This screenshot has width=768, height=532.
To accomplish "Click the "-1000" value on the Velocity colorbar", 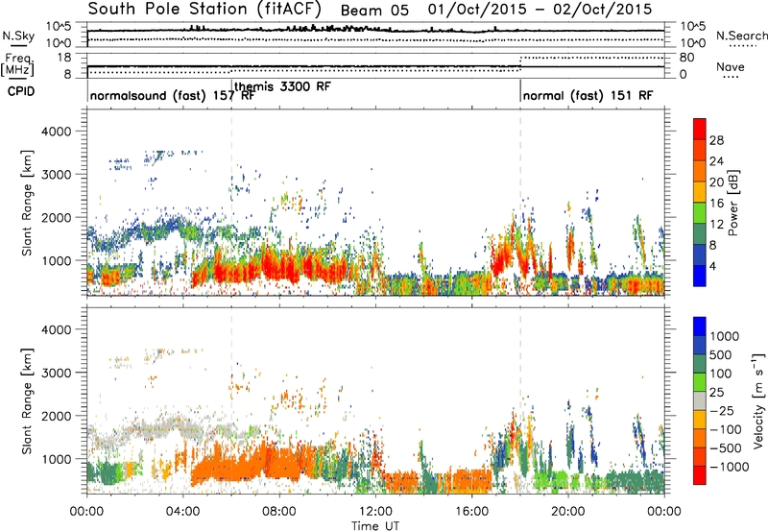I will 729,467.
